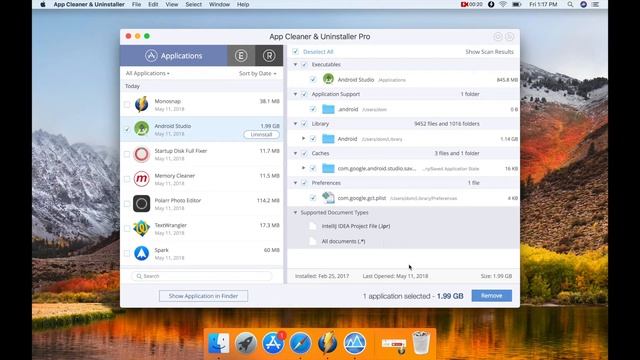The image size is (640, 360).
Task: Expand the Android library folder row
Action: click(304, 139)
